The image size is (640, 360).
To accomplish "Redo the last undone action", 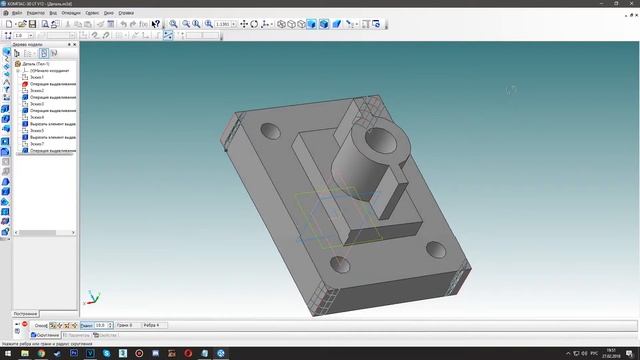I will click(x=133, y=24).
